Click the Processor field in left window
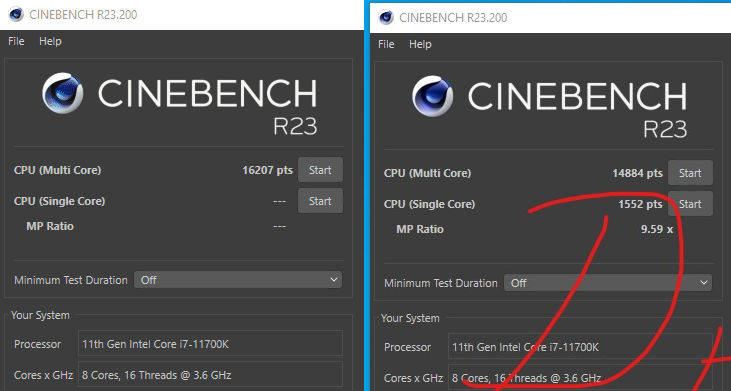731x391 pixels. point(210,344)
